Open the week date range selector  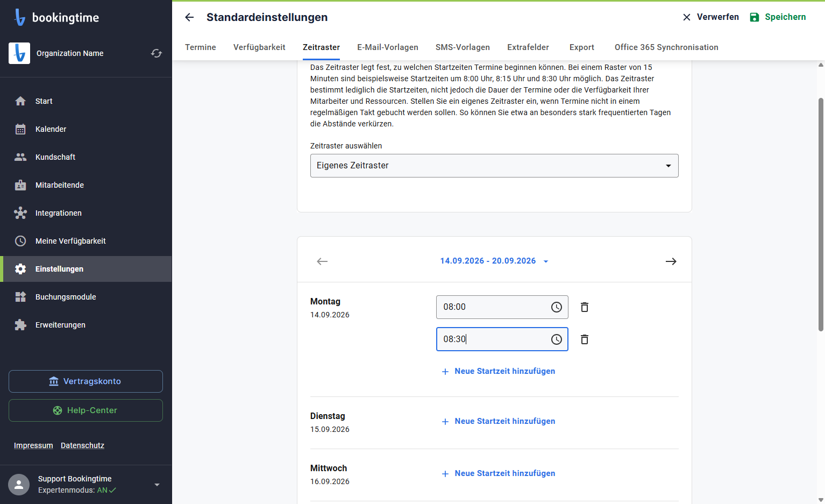[x=494, y=261]
